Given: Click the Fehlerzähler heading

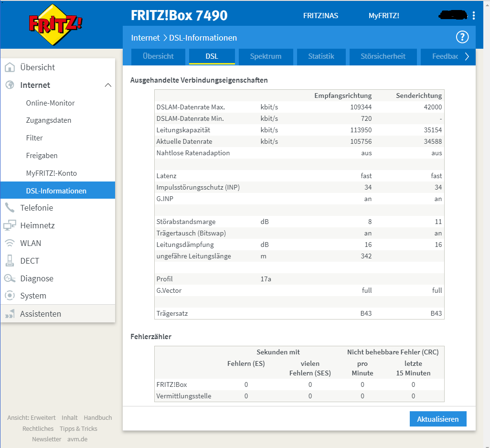Looking at the screenshot, I should pyautogui.click(x=151, y=336).
